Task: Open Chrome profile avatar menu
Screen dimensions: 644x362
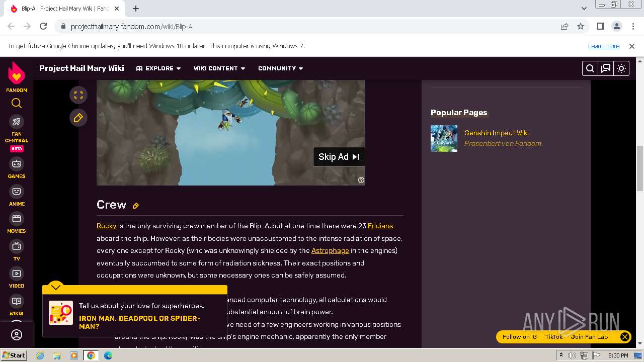Action: pos(616,26)
